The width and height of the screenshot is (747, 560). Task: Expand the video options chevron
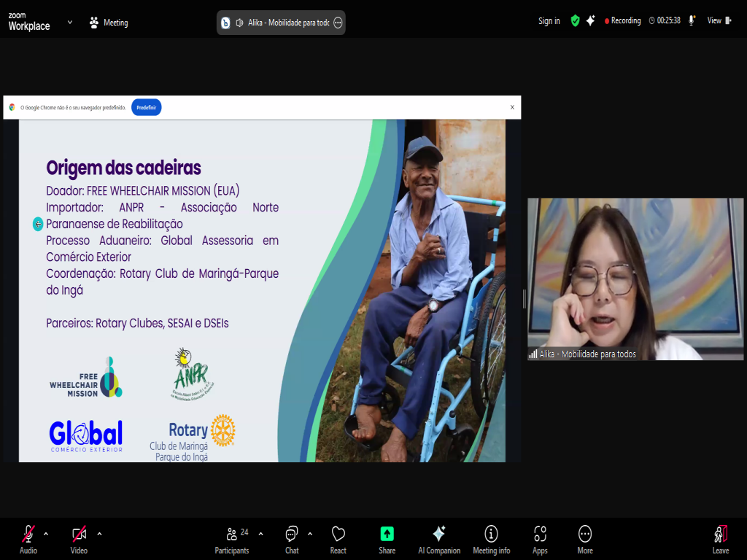point(99,534)
